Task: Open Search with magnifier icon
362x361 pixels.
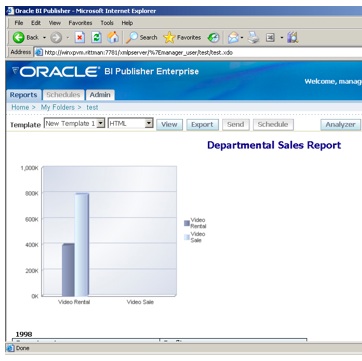Action: 132,38
